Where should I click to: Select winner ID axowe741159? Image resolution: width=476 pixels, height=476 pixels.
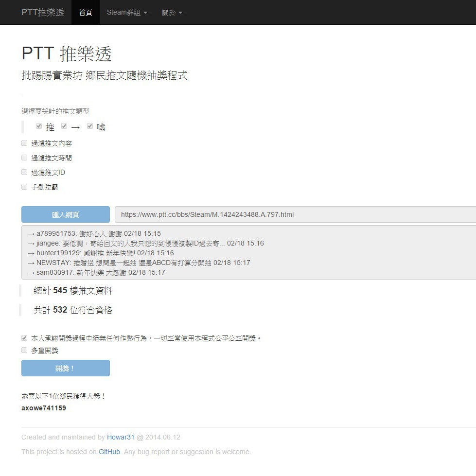44,408
